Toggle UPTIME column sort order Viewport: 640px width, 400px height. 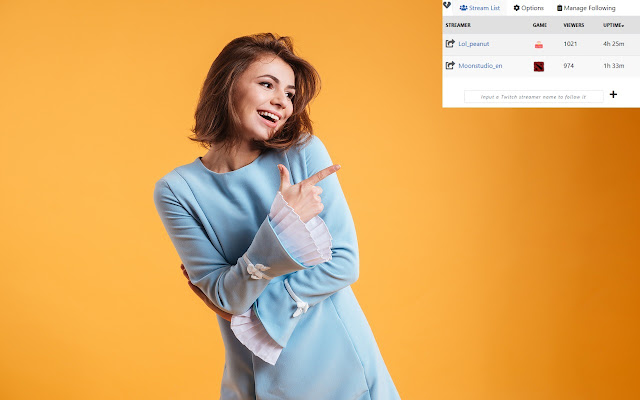[x=613, y=25]
